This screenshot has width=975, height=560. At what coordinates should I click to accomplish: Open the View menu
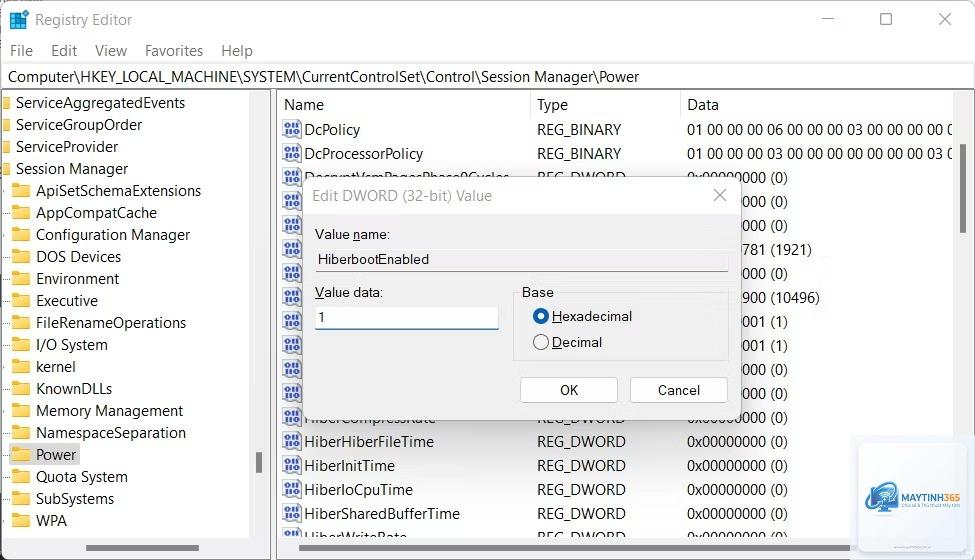tap(111, 50)
